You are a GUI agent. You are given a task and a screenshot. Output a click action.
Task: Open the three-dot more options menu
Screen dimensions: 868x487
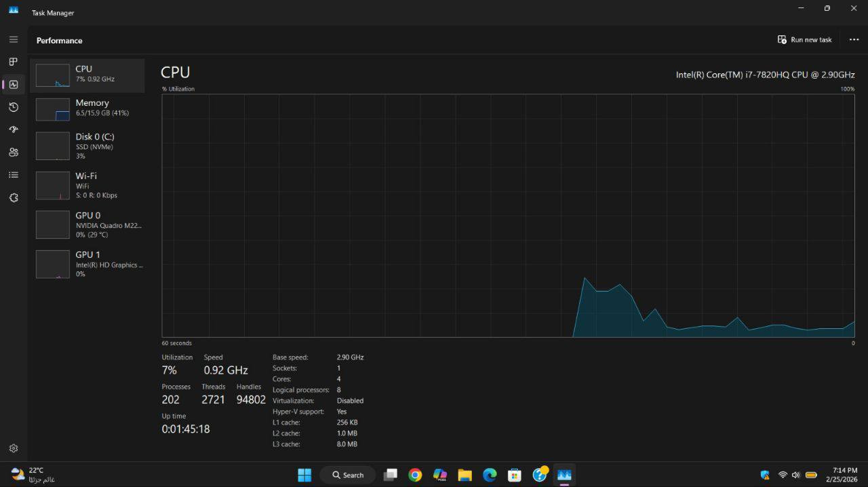[x=854, y=40]
